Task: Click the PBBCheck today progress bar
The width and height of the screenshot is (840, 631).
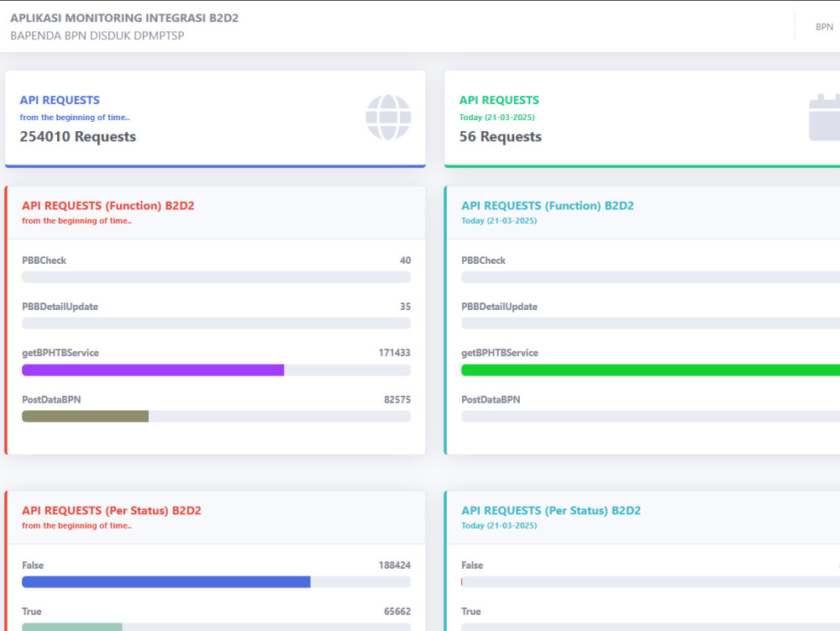Action: pos(650,277)
